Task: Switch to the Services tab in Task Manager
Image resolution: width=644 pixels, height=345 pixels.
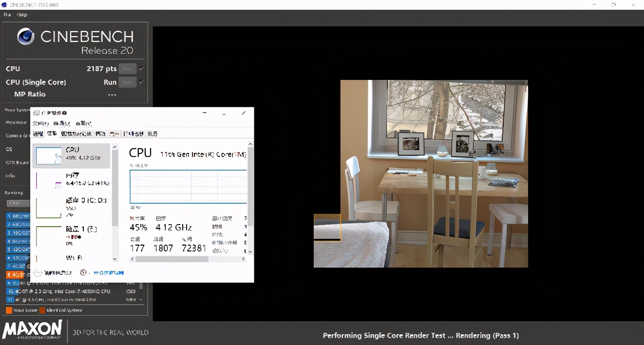Action: click(x=152, y=134)
